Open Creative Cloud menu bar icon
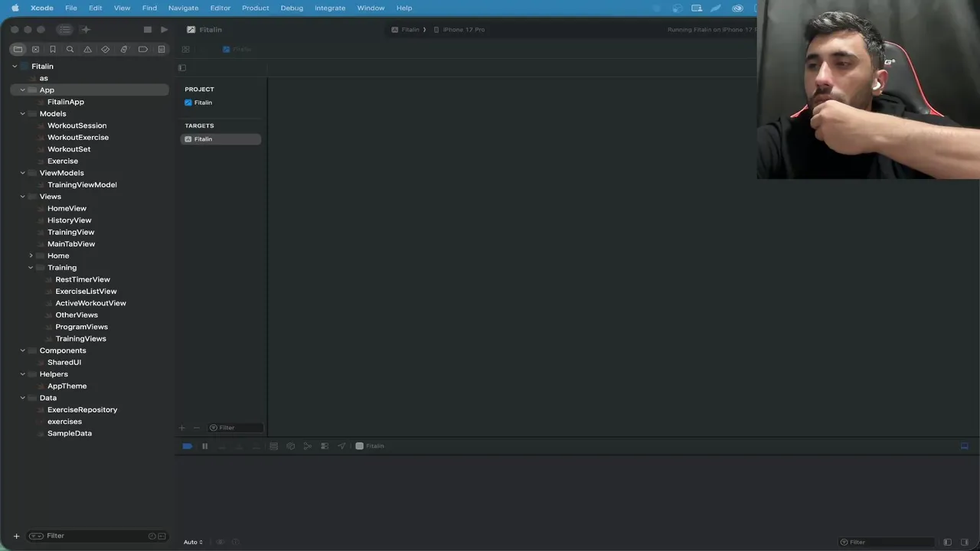The height and width of the screenshot is (551, 980). click(x=737, y=8)
